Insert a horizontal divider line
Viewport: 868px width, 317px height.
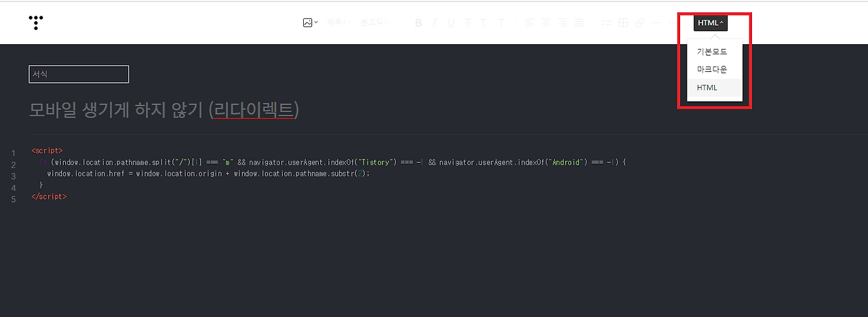pos(656,23)
